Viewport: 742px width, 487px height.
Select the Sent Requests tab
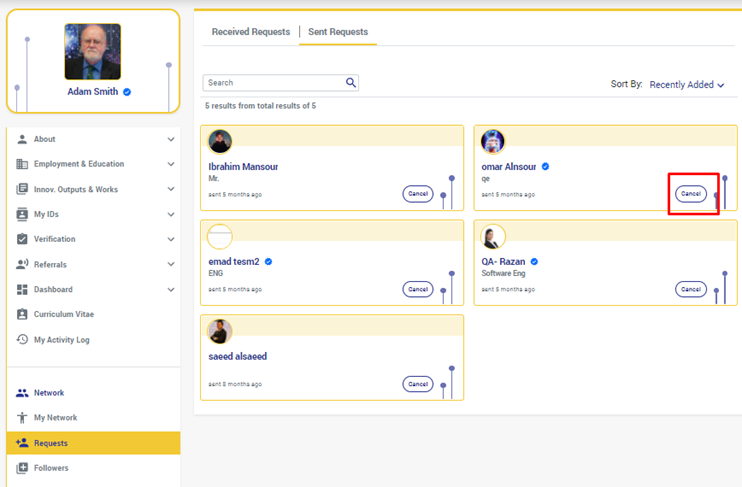338,32
